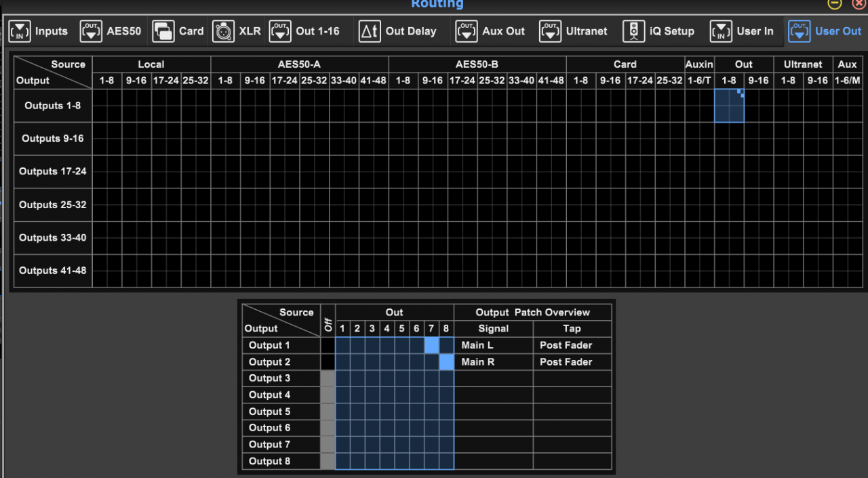Select the Outputs 17-24 row header
Screen dimensions: 868x478
click(53, 172)
